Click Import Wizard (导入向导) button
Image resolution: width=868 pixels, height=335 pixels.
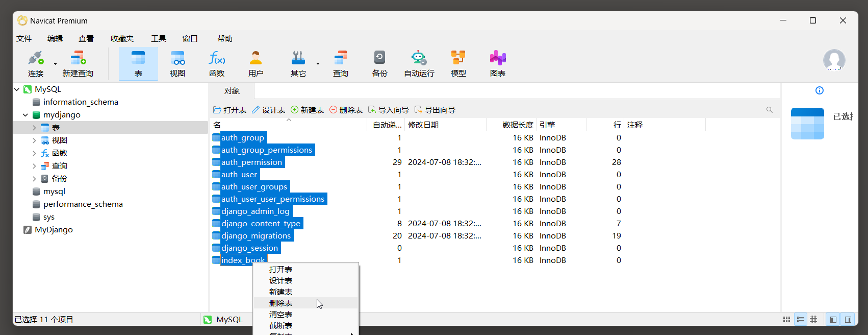tap(389, 110)
